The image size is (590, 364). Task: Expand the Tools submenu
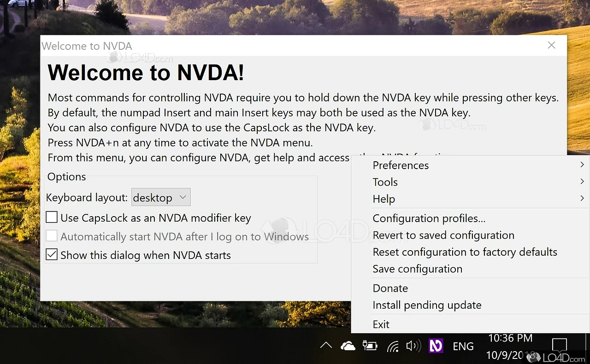(x=385, y=182)
